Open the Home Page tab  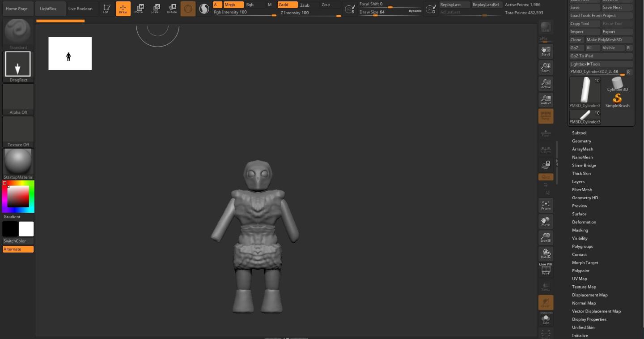[17, 9]
